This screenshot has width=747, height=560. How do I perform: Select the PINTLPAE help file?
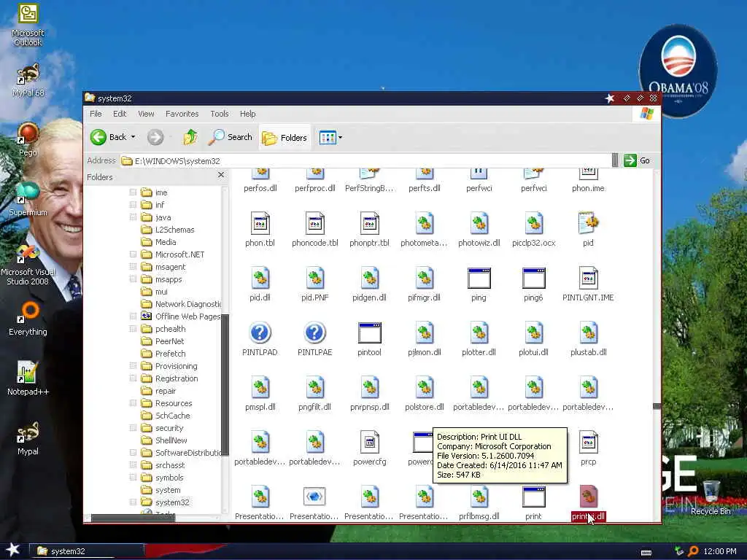(315, 339)
